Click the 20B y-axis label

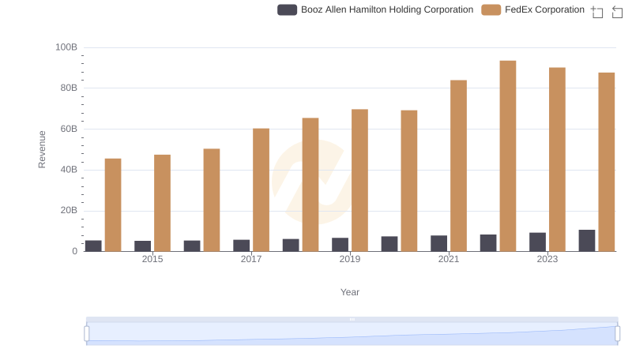point(69,210)
